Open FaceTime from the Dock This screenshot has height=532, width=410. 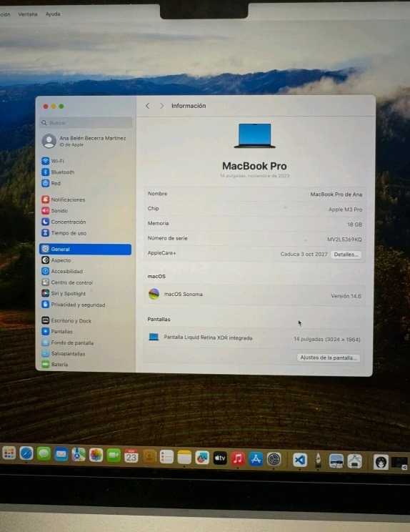(x=114, y=455)
